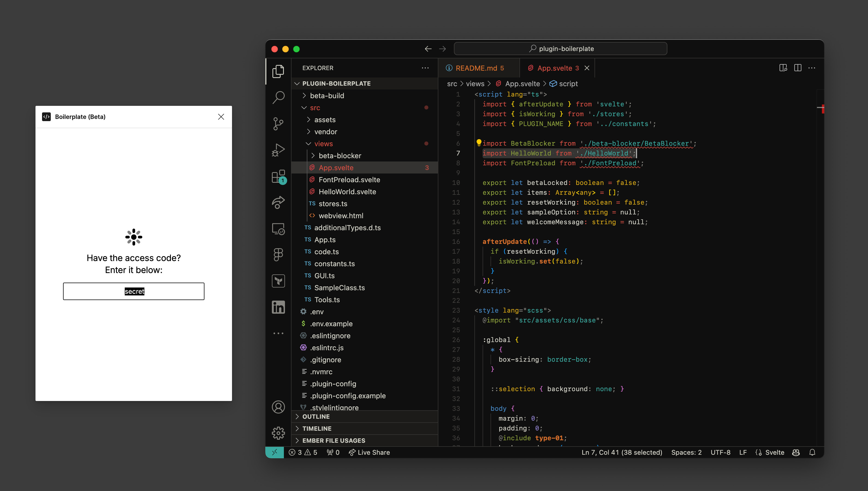Click the access code input field
Image resolution: width=868 pixels, height=491 pixels.
(x=133, y=291)
